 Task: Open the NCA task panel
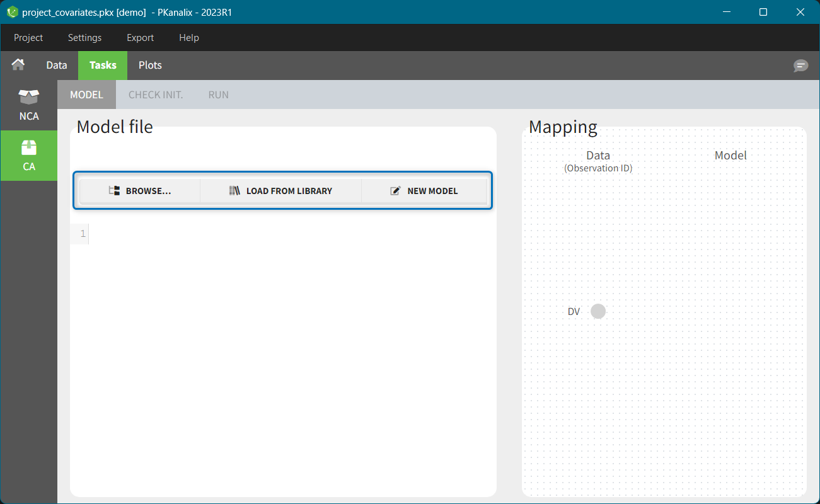(x=29, y=105)
